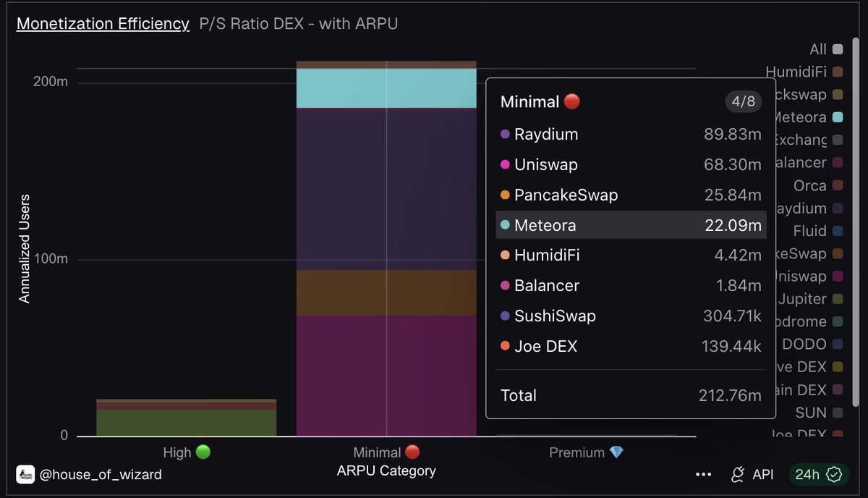This screenshot has height=498, width=868.
Task: Click the dark purple Raydium bar segment
Action: point(386,189)
